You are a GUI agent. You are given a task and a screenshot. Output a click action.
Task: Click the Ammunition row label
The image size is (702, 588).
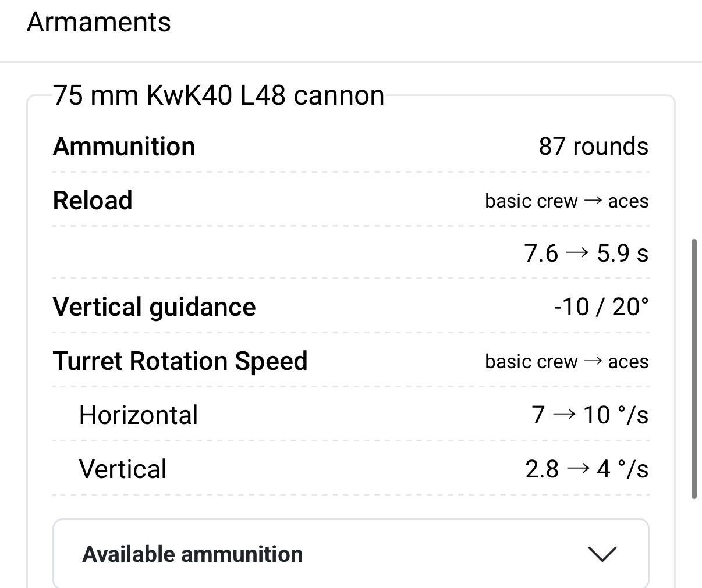click(124, 147)
